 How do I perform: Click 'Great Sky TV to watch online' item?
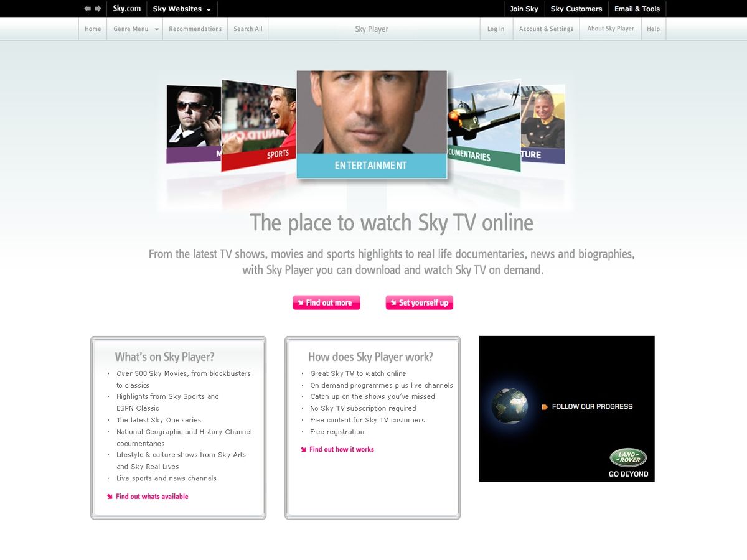coord(358,373)
